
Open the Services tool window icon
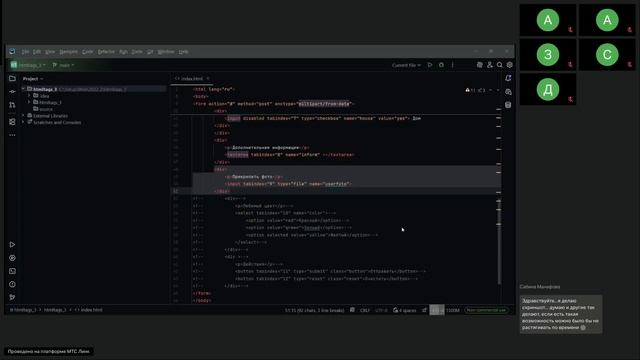coord(12,258)
